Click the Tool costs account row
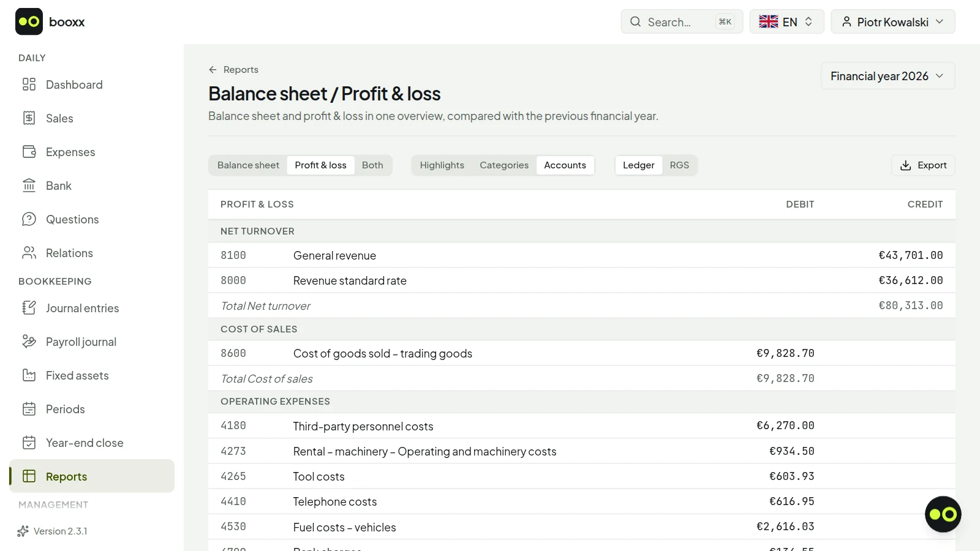This screenshot has width=980, height=551. [x=581, y=476]
